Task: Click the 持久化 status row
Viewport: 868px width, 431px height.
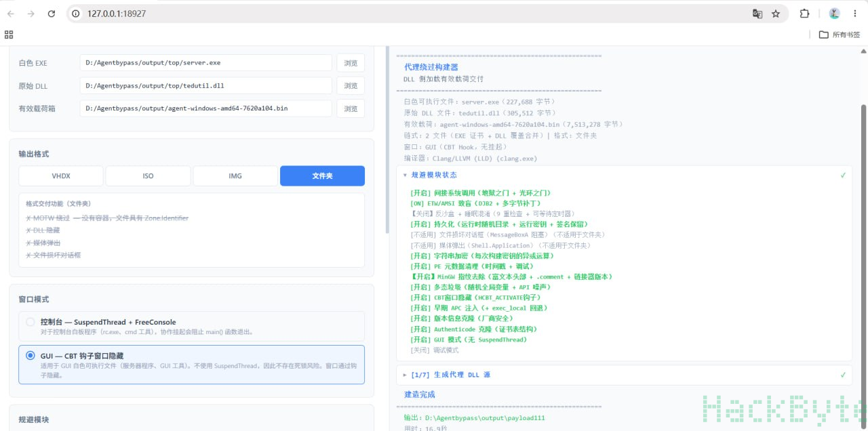Action: click(499, 224)
